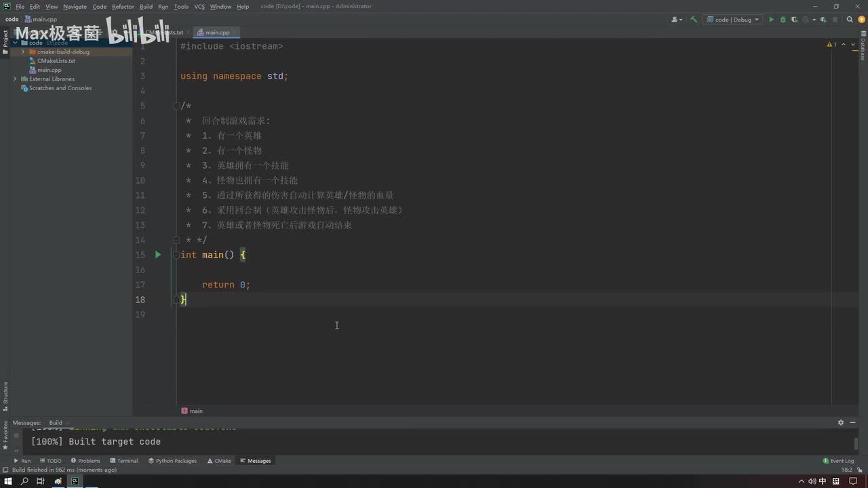The image size is (868, 488).
Task: Click the main.cpp breadcrumb in navigation bar
Action: [41, 20]
